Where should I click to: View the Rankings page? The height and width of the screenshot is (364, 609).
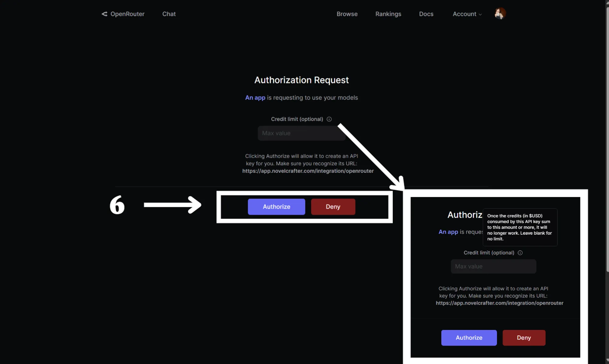(388, 14)
